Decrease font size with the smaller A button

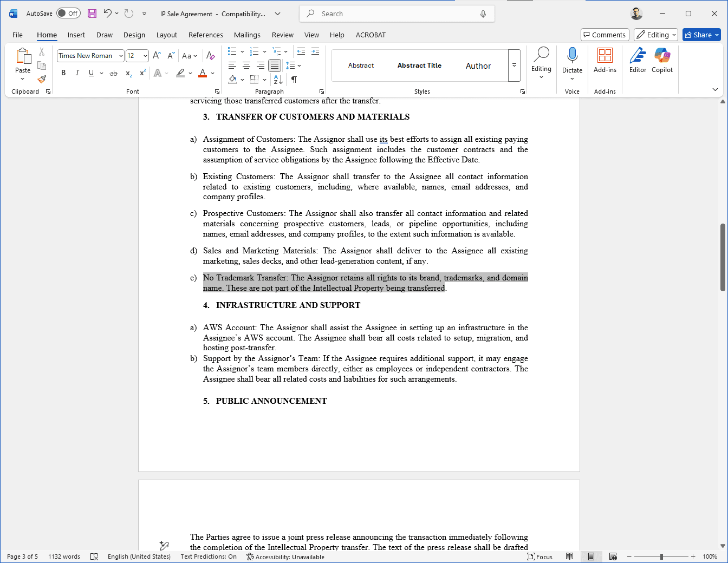[171, 55]
